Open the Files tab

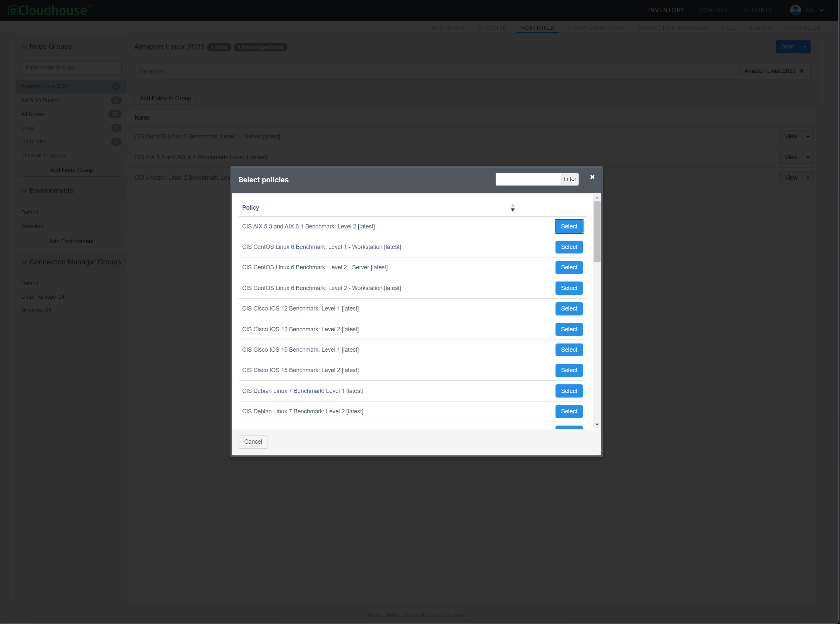tap(729, 28)
